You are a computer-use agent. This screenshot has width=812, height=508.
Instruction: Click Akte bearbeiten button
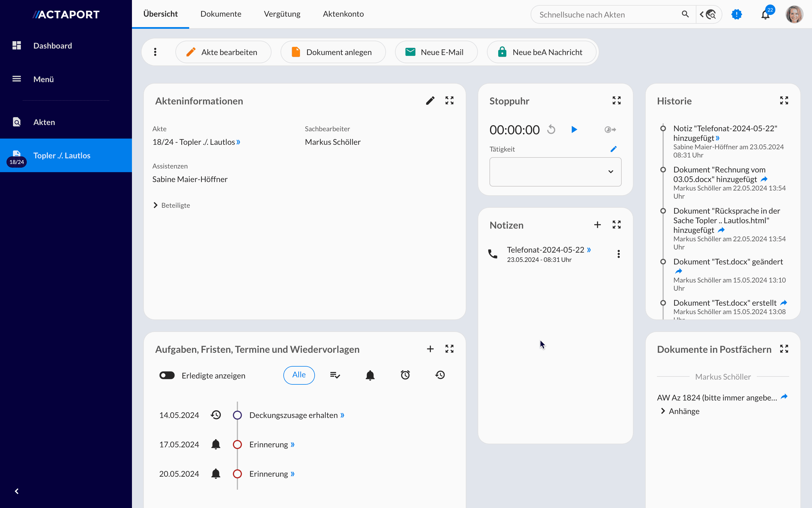pyautogui.click(x=223, y=52)
